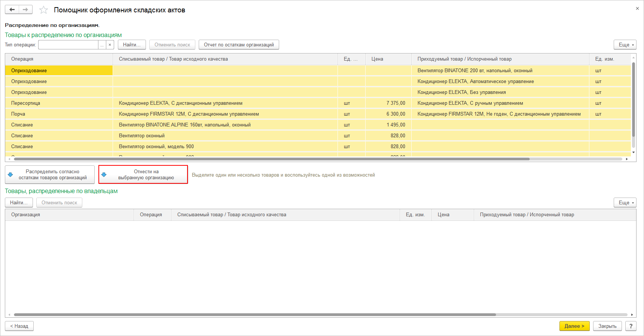
Task: Open help with the ? button
Action: click(631, 326)
